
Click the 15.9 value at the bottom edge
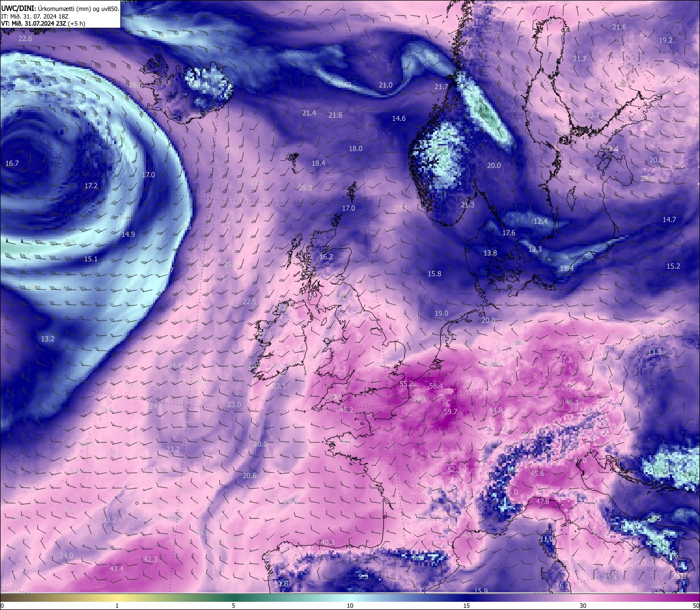481,591
